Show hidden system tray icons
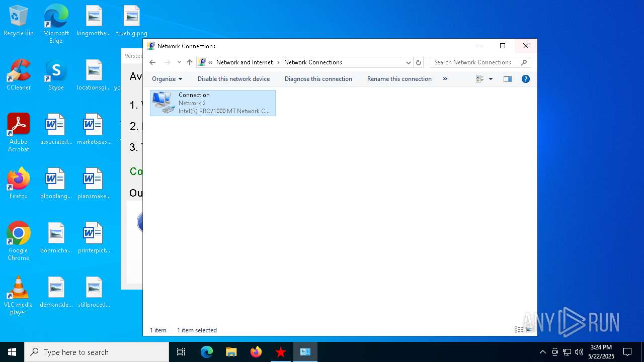 (542, 352)
